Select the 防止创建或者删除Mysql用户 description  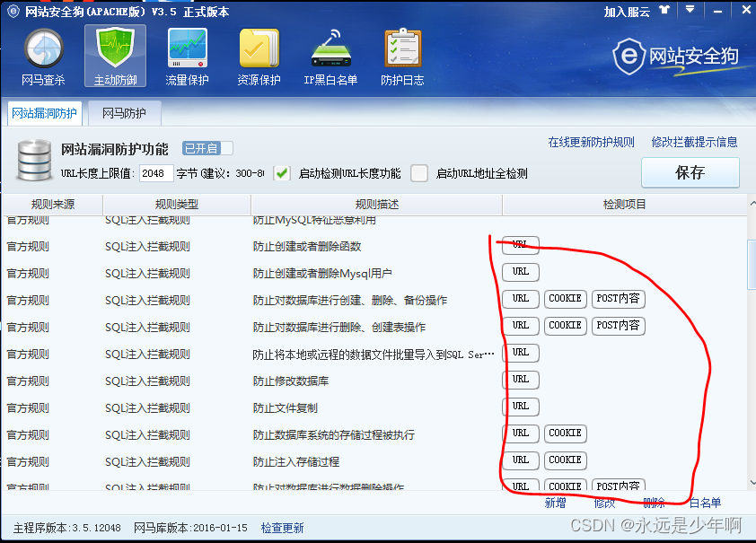click(322, 274)
